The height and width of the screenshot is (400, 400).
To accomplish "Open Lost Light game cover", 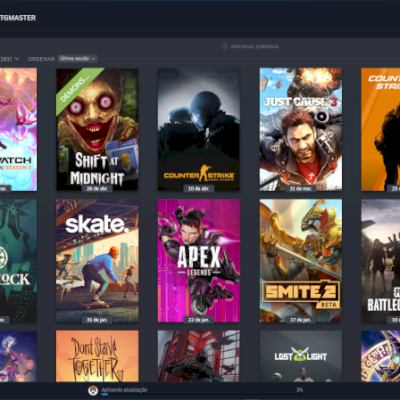I will click(301, 356).
